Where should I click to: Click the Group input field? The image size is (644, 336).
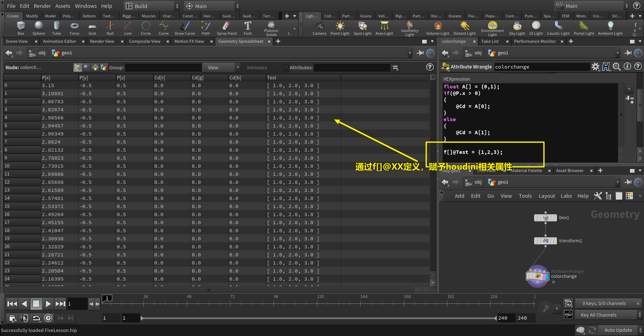tap(163, 68)
